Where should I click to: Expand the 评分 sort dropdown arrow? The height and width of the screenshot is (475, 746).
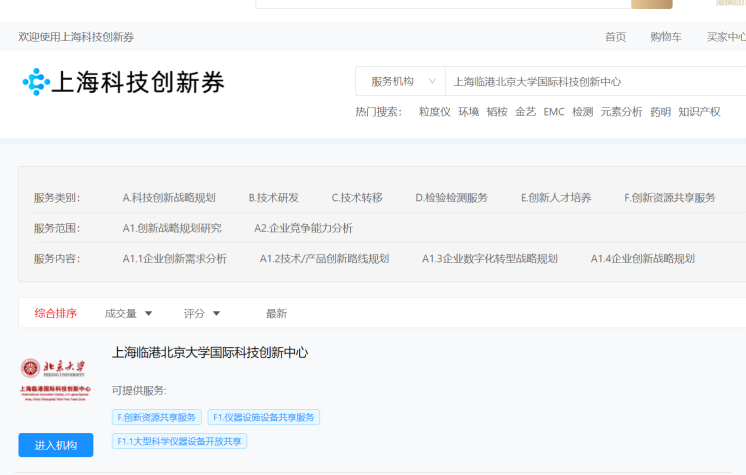coord(217,314)
